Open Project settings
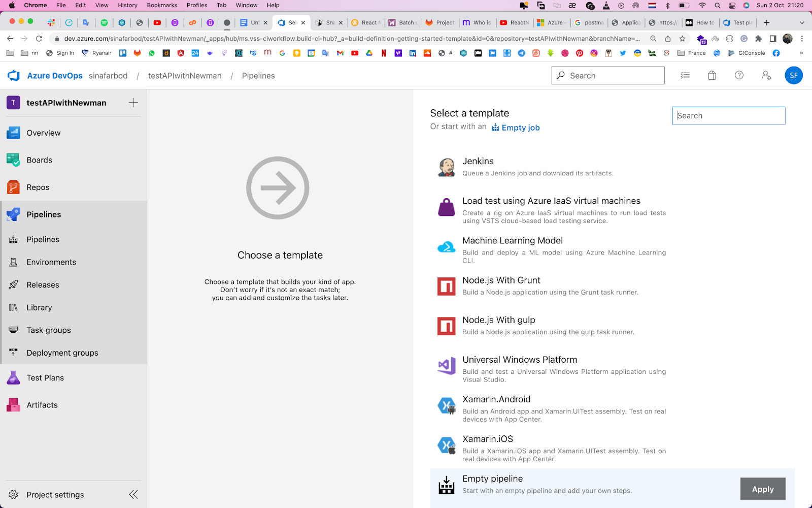The width and height of the screenshot is (812, 508). [x=55, y=495]
